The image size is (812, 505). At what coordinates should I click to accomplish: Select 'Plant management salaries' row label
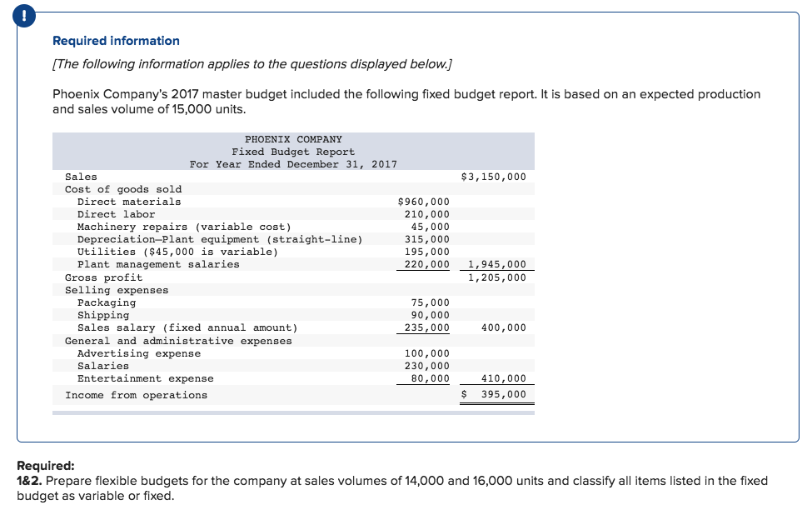tap(158, 264)
